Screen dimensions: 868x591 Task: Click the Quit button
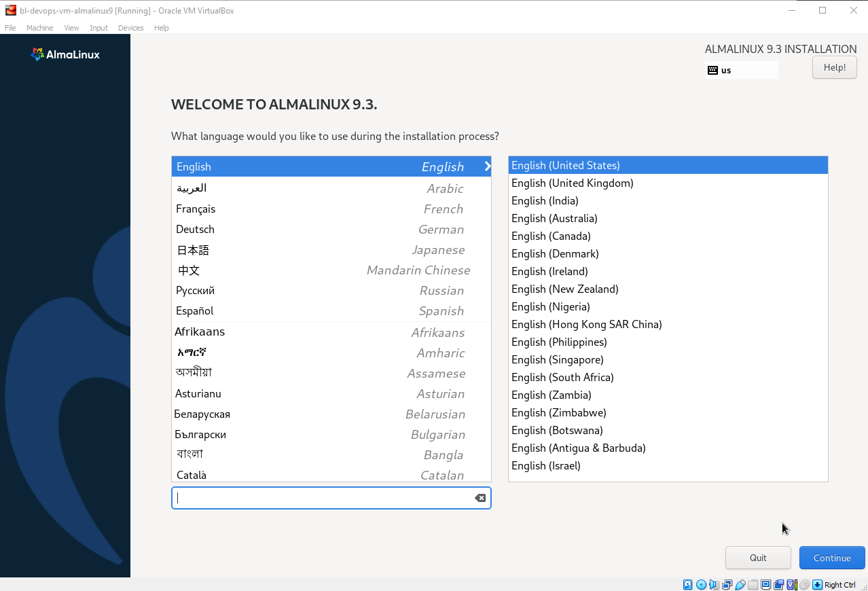click(758, 558)
